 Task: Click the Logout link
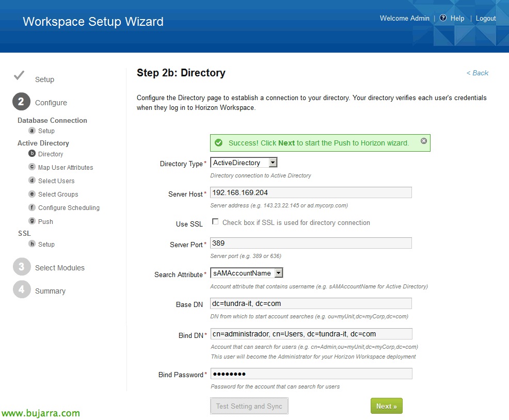point(486,19)
